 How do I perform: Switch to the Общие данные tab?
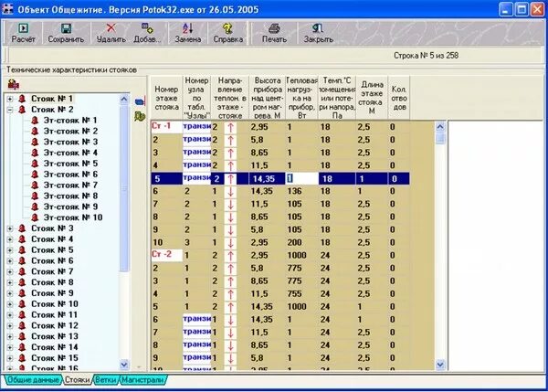(33, 380)
